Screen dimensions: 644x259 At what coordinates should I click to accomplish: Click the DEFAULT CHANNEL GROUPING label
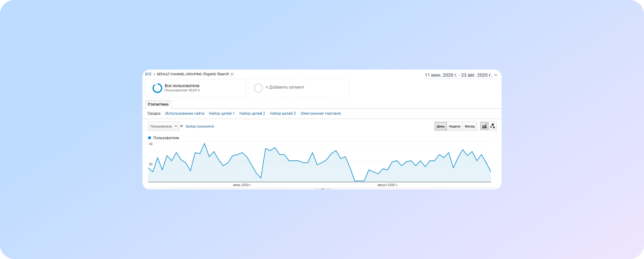tap(179, 74)
